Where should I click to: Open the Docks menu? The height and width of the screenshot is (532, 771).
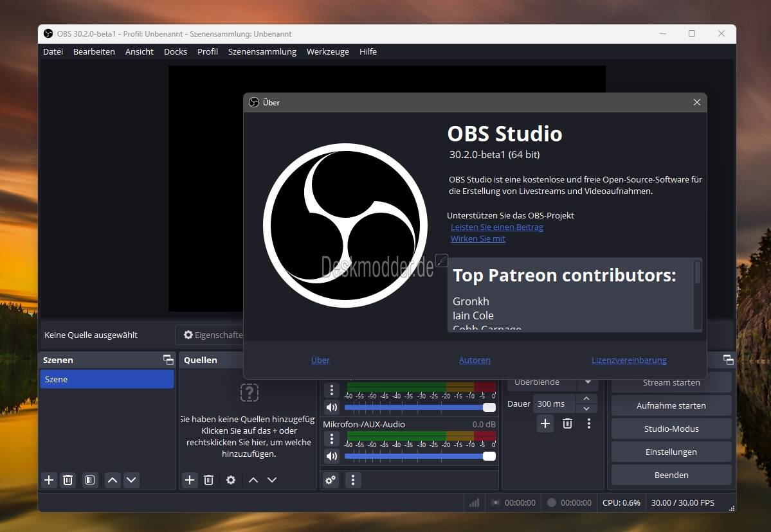tap(176, 51)
